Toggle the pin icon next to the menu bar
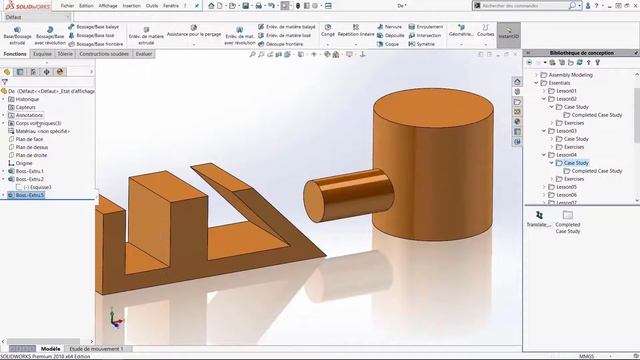The width and height of the screenshot is (640, 360). click(x=197, y=6)
